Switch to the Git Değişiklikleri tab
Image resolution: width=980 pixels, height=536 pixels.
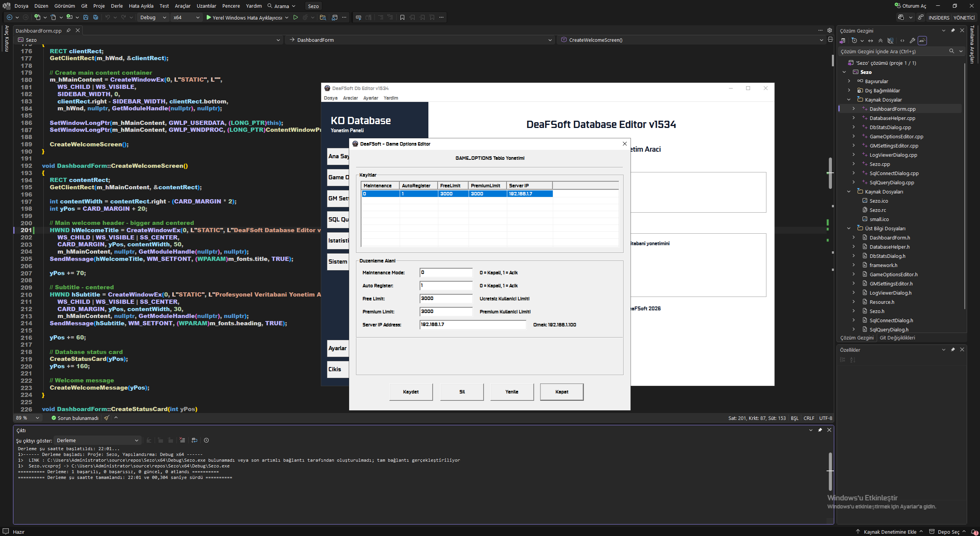(897, 338)
